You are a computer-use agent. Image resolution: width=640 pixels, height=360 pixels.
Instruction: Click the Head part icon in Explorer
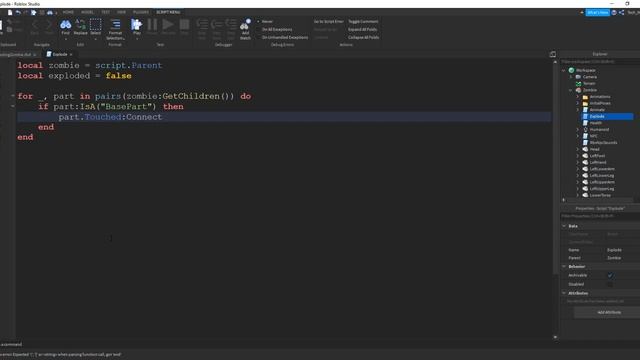585,149
